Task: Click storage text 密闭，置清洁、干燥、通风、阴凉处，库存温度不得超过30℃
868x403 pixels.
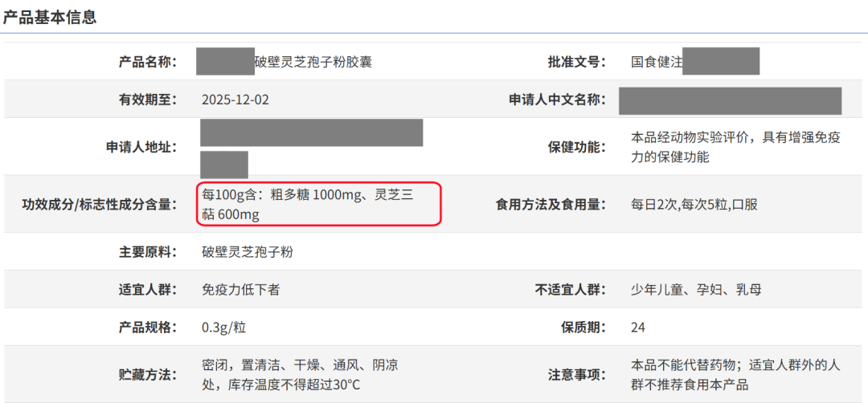Action: [300, 375]
